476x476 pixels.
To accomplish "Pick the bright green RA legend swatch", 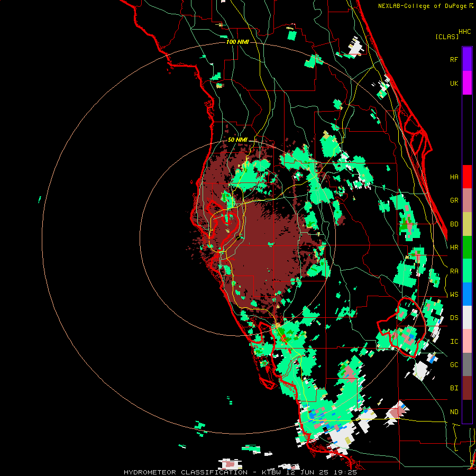I will (x=467, y=271).
